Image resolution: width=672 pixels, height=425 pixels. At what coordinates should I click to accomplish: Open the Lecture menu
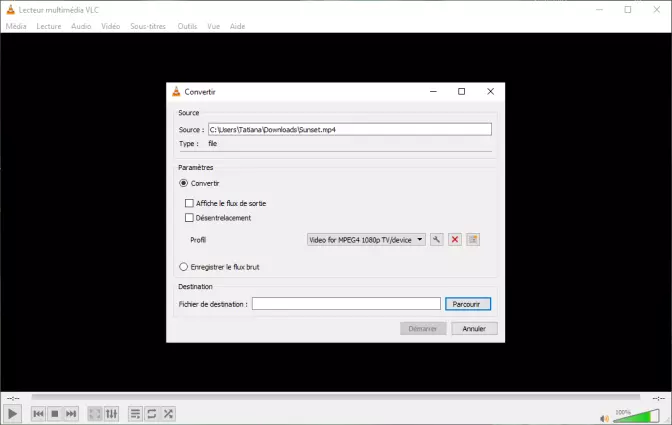pyautogui.click(x=48, y=26)
